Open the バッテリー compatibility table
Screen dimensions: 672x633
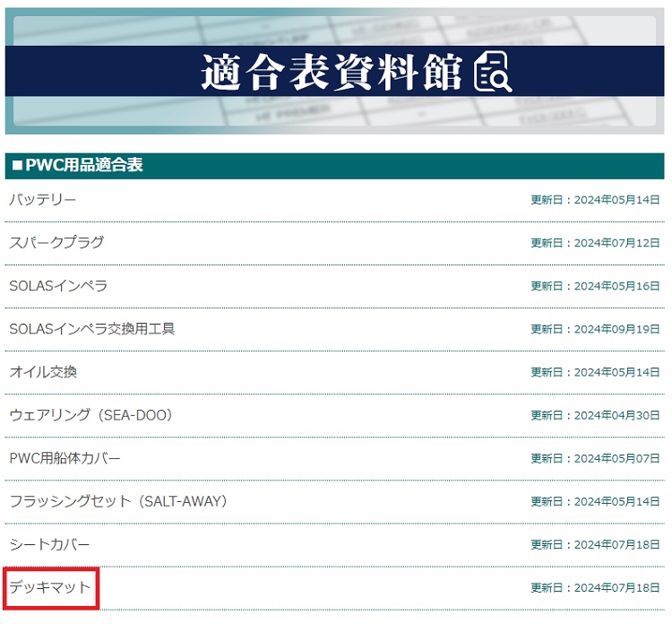tap(43, 200)
